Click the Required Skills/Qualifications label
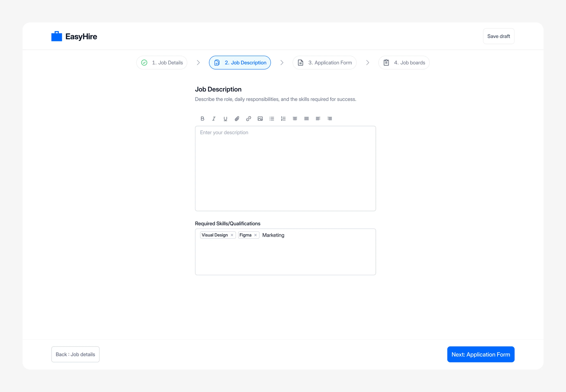This screenshot has width=566, height=392. click(228, 224)
